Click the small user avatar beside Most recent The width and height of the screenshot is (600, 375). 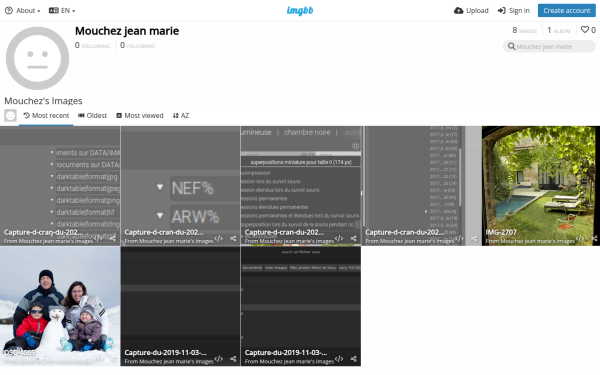pyautogui.click(x=10, y=116)
